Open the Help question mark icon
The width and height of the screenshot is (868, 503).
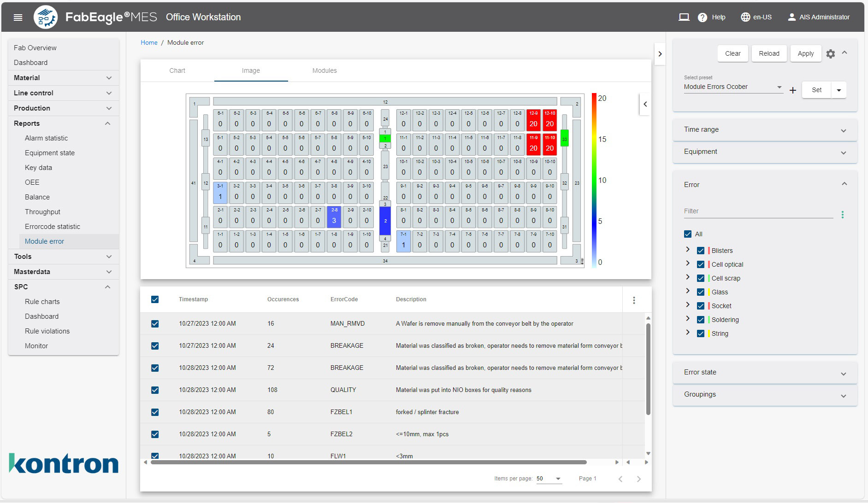point(702,18)
